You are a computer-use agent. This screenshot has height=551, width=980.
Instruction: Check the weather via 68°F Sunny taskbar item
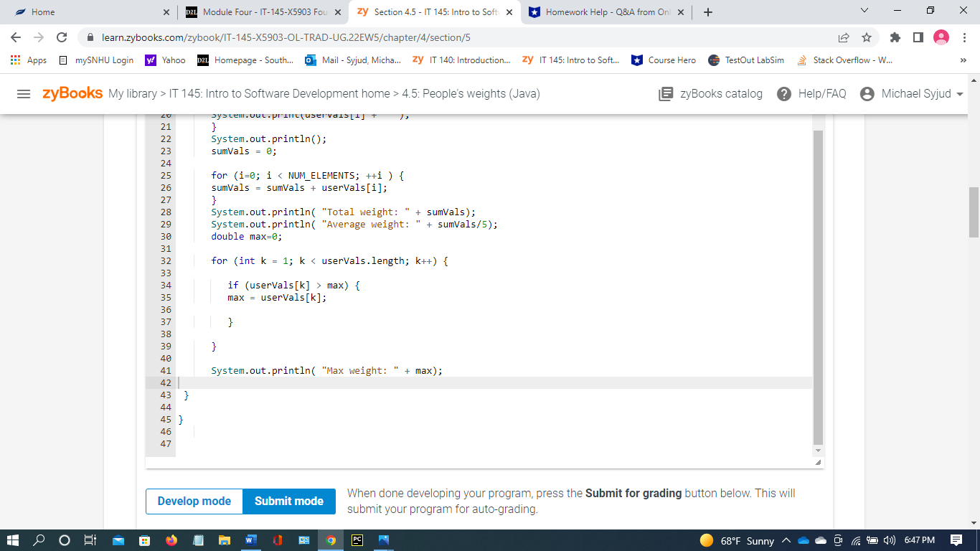(731, 540)
